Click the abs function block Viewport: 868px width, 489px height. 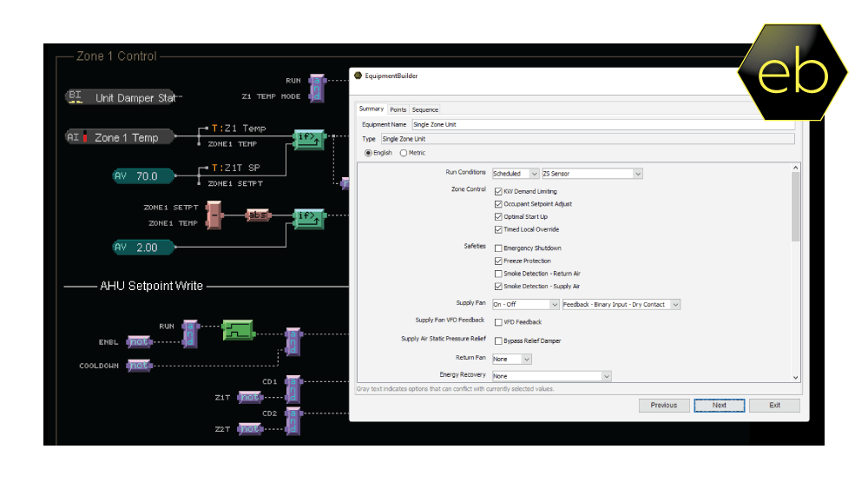[x=258, y=215]
